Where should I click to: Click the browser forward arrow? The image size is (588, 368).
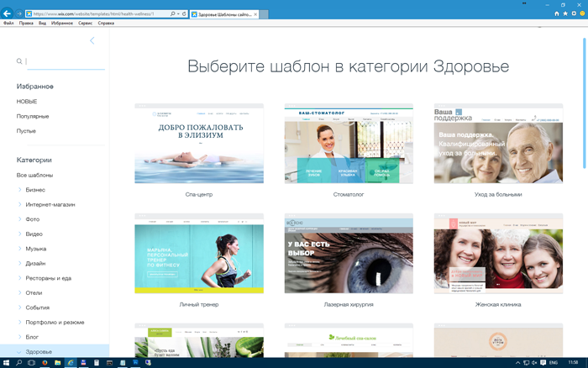19,14
